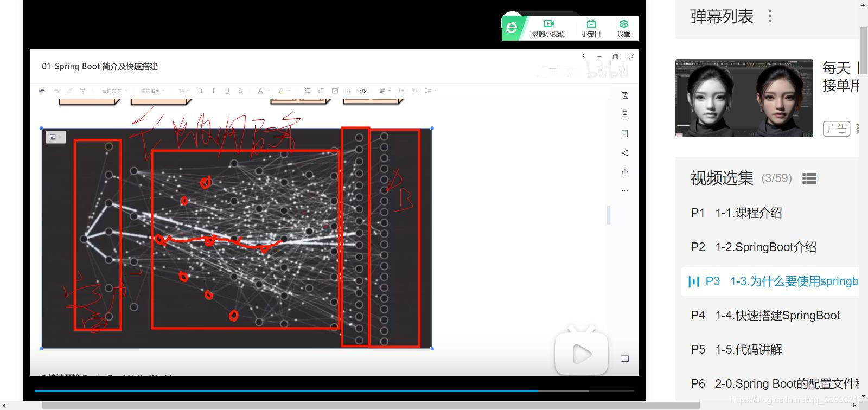Open the advertisement video thumbnail

point(744,98)
